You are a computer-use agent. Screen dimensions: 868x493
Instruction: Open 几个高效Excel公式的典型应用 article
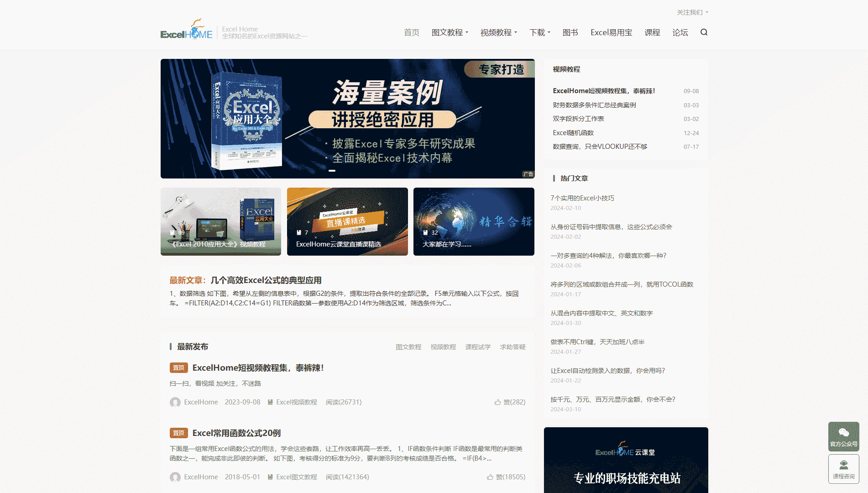266,280
